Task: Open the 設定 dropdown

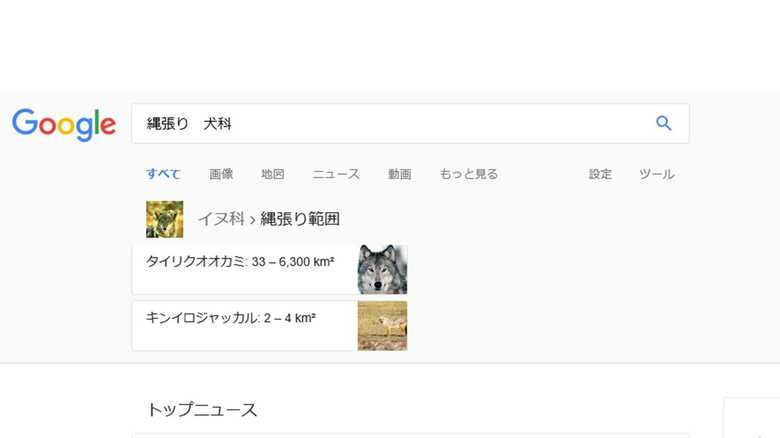Action: click(x=600, y=174)
